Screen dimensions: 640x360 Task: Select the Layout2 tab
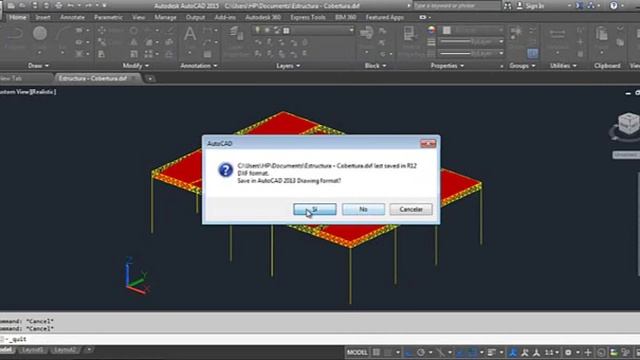pyautogui.click(x=65, y=350)
